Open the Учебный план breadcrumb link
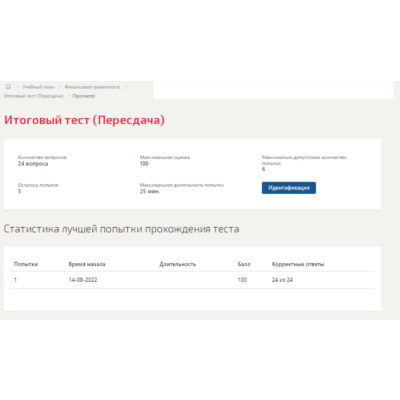Viewport: 400px width, 400px height. tap(38, 87)
